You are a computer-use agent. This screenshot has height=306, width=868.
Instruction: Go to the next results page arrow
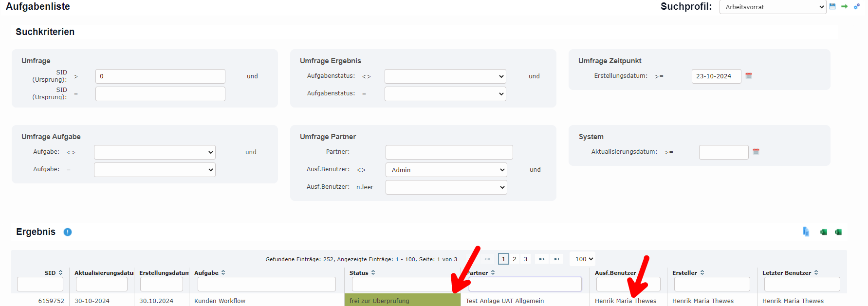[542, 259]
